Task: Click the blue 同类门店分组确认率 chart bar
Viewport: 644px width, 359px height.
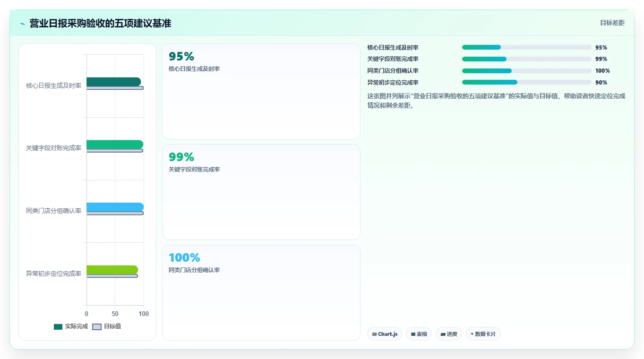Action: coord(115,207)
